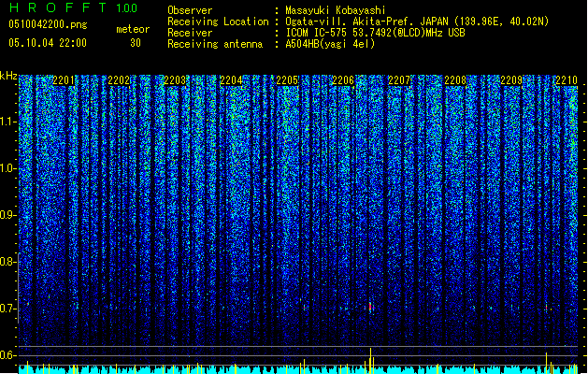Click the kHz axis unit label
The height and width of the screenshot is (374, 588).
tap(8, 76)
